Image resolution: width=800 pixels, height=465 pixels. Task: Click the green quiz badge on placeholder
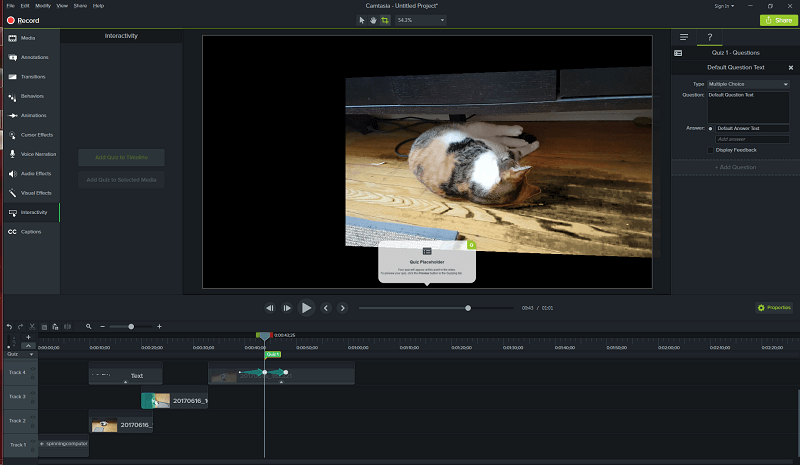click(x=471, y=245)
